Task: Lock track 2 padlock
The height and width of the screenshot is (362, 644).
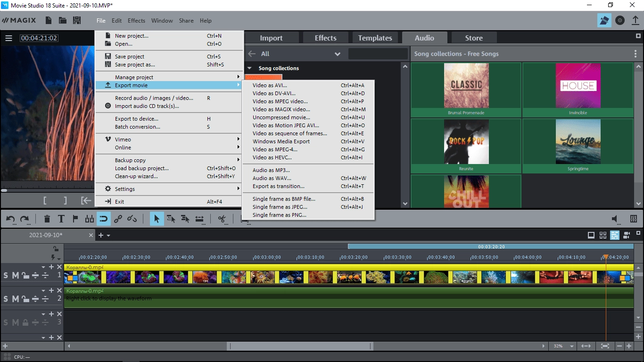Action: (x=25, y=299)
